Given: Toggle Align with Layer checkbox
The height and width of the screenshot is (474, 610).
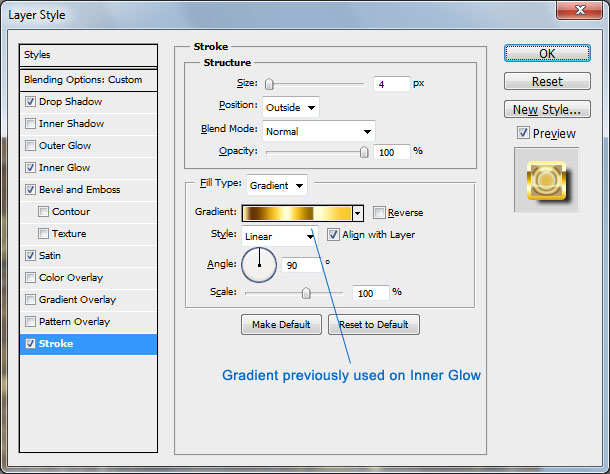Looking at the screenshot, I should pyautogui.click(x=333, y=235).
